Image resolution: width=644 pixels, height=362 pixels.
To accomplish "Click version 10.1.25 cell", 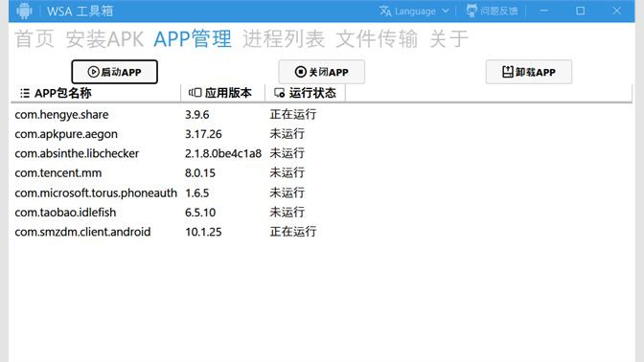I will pyautogui.click(x=203, y=232).
